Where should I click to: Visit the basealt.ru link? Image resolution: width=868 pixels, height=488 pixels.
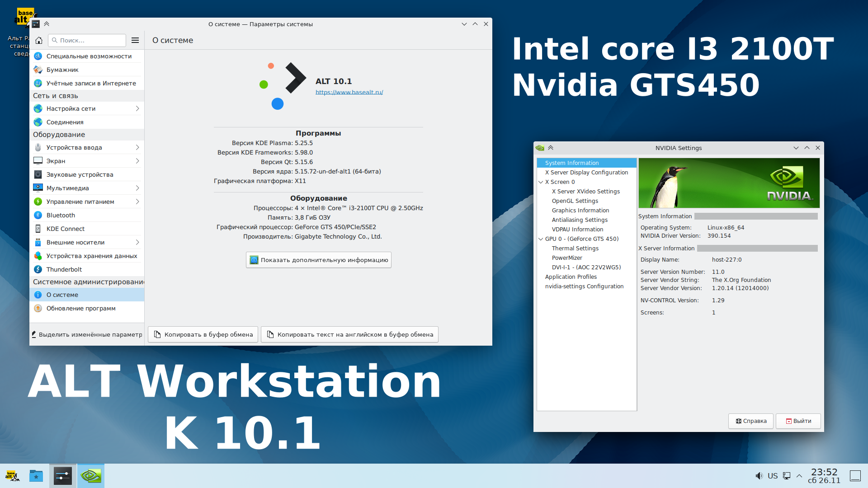[349, 92]
